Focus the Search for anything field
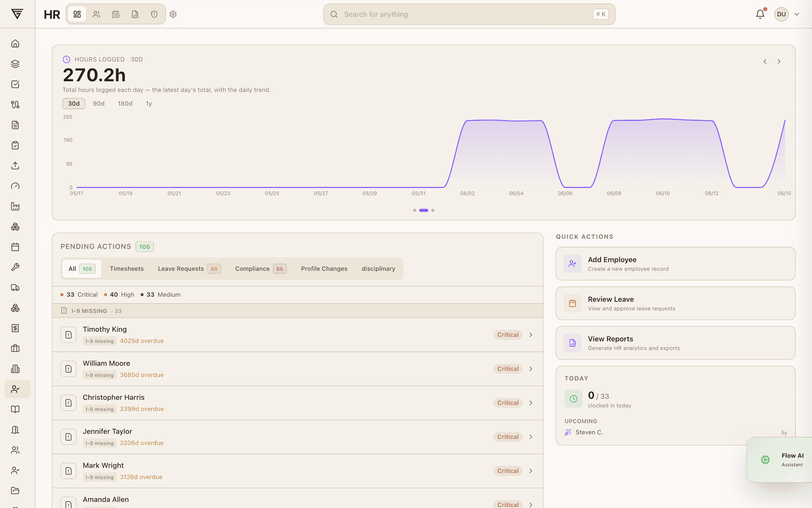The height and width of the screenshot is (508, 812). [469, 14]
